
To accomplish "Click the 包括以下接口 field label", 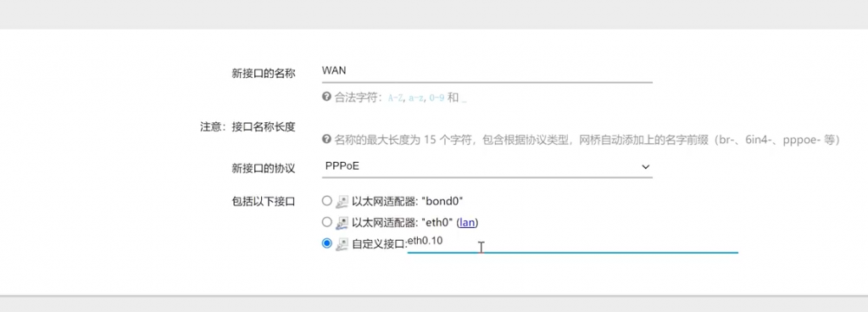I will tap(264, 202).
